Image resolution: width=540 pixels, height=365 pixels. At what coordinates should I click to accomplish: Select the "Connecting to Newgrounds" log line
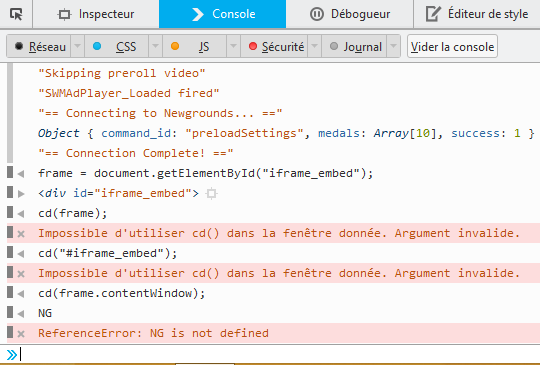(160, 113)
